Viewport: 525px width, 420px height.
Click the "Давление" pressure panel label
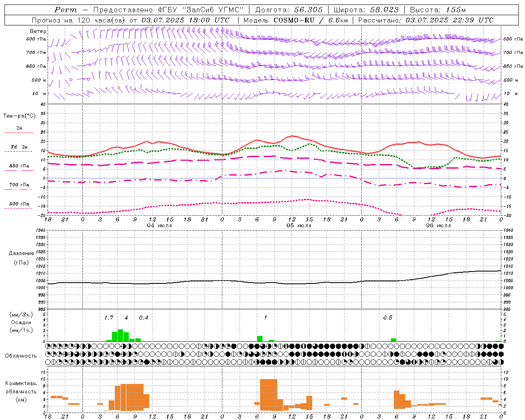(21, 253)
